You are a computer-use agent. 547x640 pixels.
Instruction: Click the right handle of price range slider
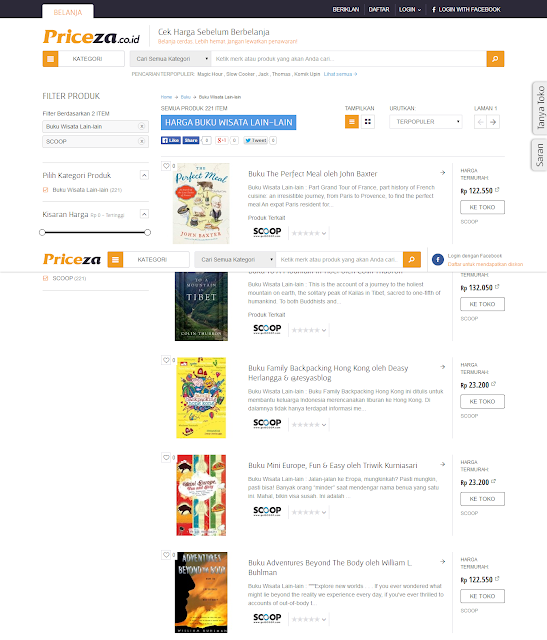(x=147, y=232)
